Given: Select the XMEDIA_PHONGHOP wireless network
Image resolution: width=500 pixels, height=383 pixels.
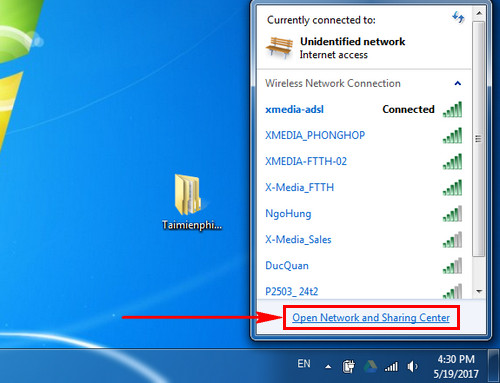Looking at the screenshot, I should [x=364, y=135].
